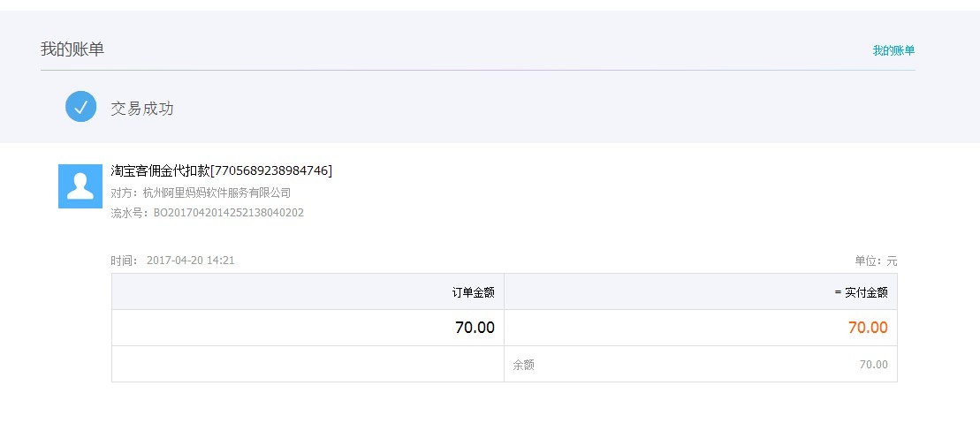Click the blue user avatar icon

pos(80,186)
